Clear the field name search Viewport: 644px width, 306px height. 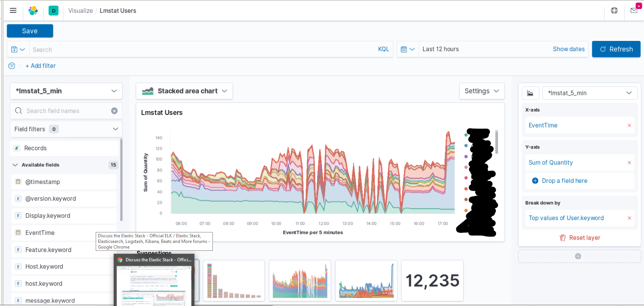pyautogui.click(x=114, y=111)
